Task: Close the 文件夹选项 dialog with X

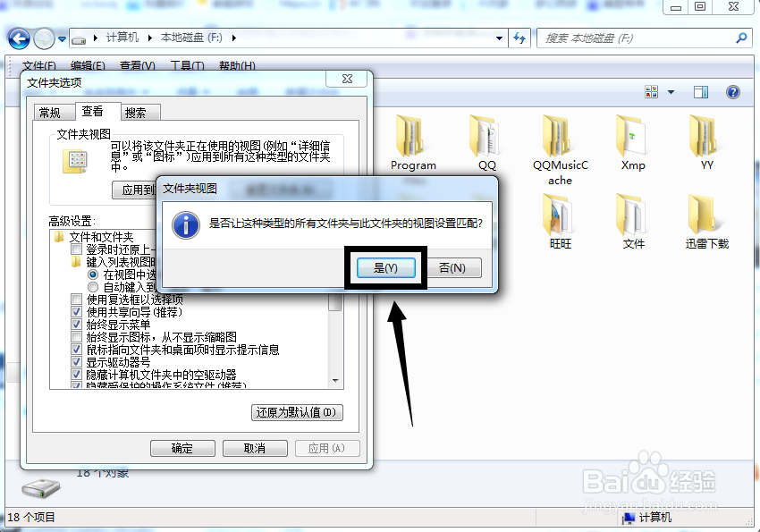Action: (x=347, y=79)
